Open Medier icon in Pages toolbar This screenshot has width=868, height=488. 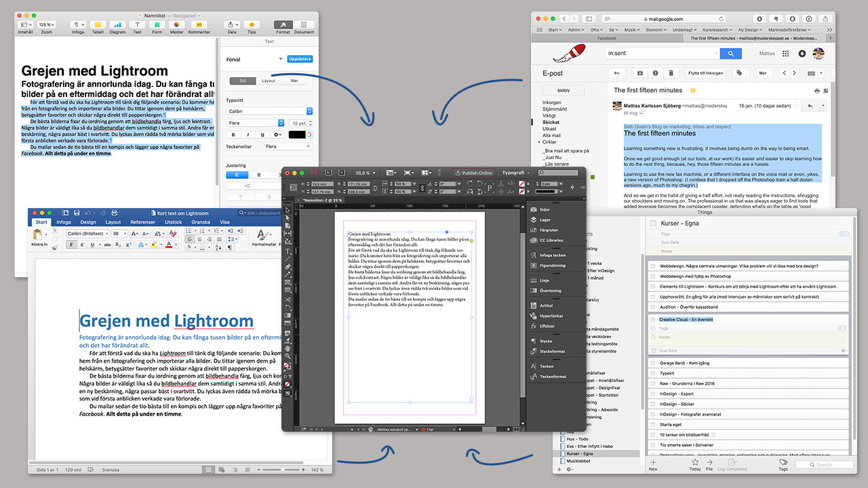tap(177, 25)
